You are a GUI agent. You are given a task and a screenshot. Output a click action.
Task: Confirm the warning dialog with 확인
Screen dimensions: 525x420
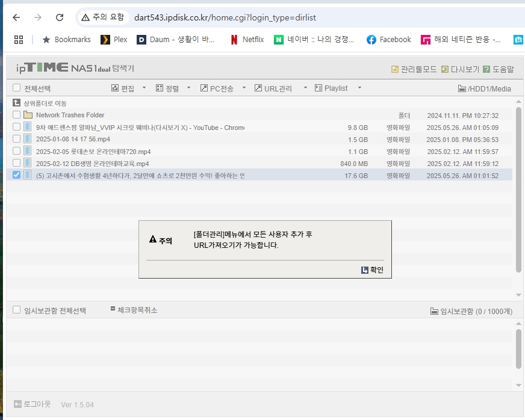pyautogui.click(x=372, y=270)
